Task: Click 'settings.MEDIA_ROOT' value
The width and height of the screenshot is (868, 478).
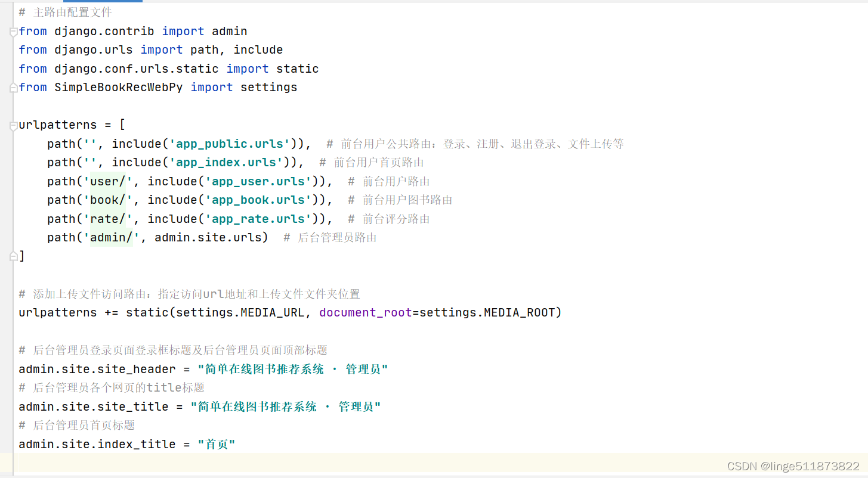Action: 487,312
